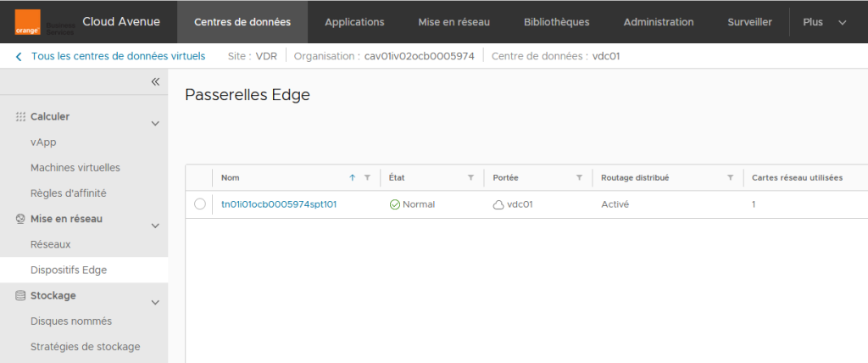Switch to the Administration tab
Viewport: 868px width, 363px height.
click(x=658, y=22)
